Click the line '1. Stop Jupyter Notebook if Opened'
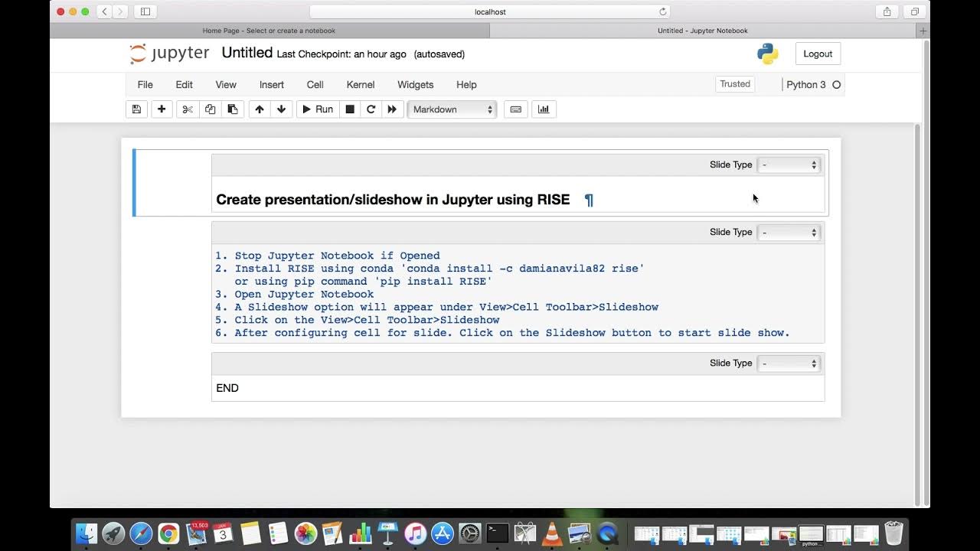The height and width of the screenshot is (551, 980). (x=328, y=256)
